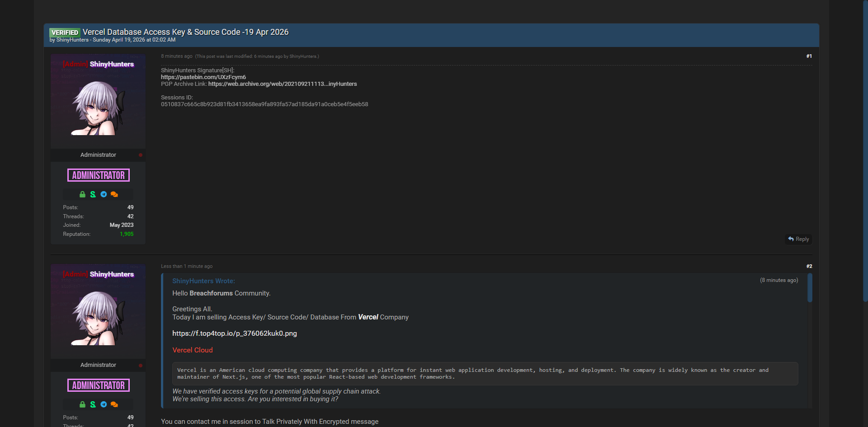
Task: Click the green lock icon in first post profile
Action: 82,194
